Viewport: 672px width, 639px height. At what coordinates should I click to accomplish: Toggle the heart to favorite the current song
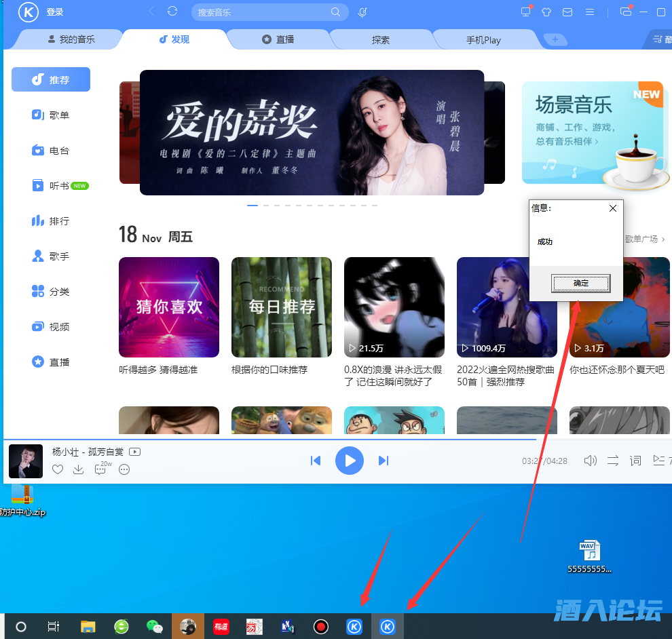click(x=58, y=469)
